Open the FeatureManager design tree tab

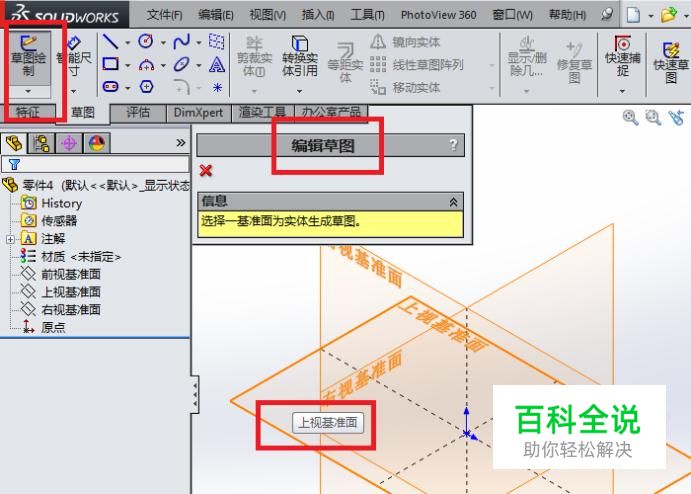pyautogui.click(x=14, y=143)
